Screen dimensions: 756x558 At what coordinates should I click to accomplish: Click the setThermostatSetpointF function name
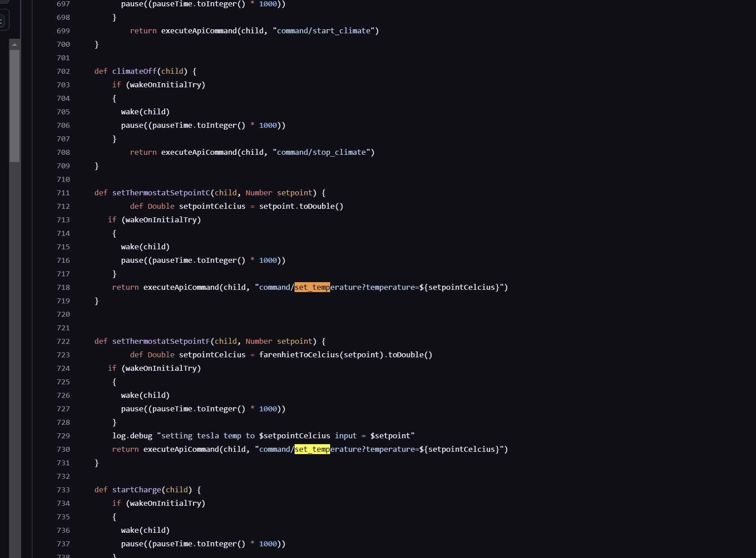click(x=161, y=341)
